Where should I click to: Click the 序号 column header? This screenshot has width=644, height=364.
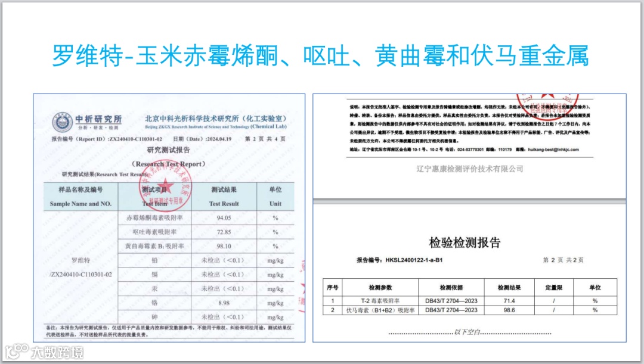[332, 288]
